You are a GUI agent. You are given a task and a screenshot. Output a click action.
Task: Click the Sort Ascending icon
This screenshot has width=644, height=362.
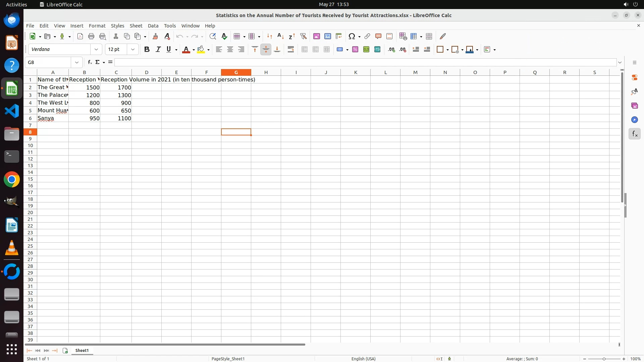tap(281, 36)
